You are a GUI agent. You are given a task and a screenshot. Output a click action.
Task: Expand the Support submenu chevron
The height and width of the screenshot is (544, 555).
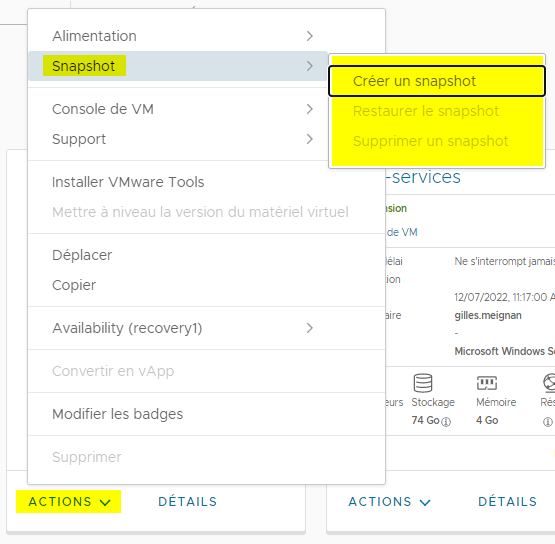coord(310,139)
